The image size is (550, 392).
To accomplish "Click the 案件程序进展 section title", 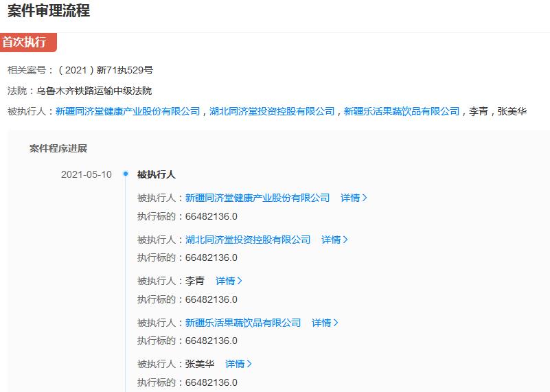I will click(x=58, y=148).
